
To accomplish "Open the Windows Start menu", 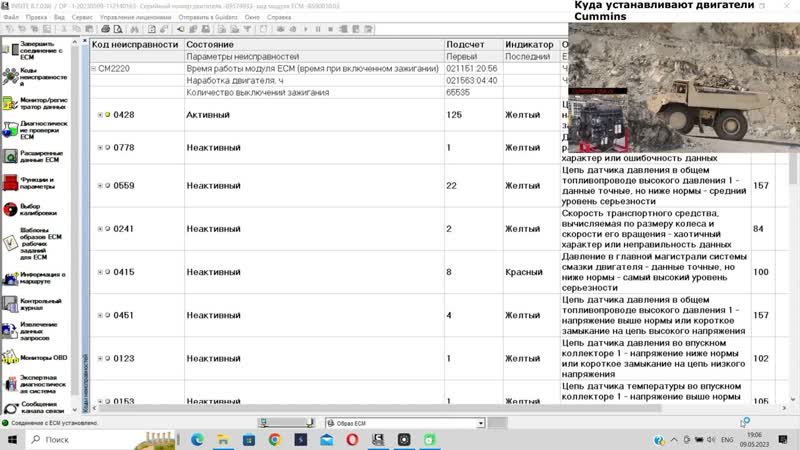I will [12, 439].
